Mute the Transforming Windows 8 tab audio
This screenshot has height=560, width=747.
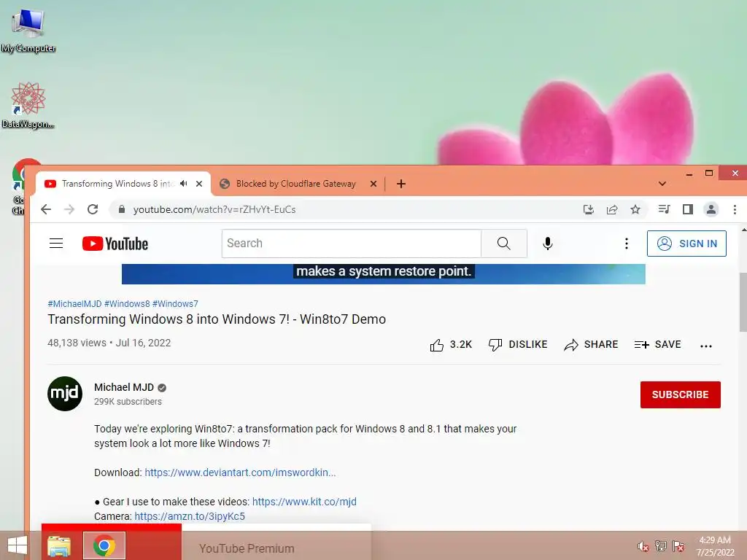[183, 184]
